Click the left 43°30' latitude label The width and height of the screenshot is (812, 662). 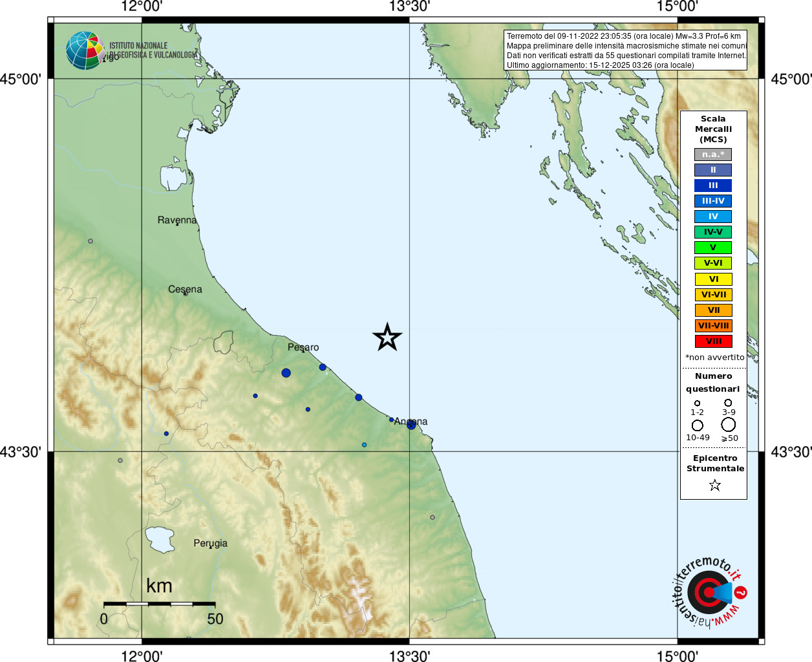[21, 451]
